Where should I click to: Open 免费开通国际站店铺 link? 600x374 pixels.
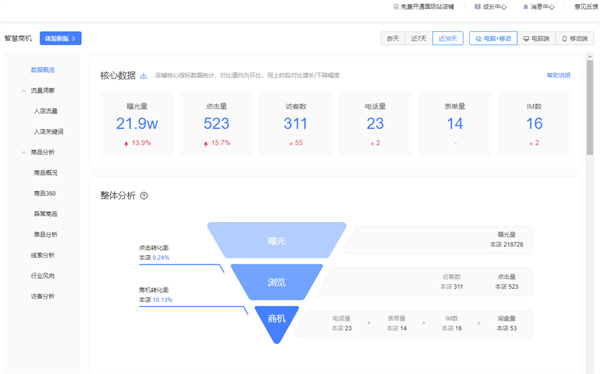tap(427, 7)
